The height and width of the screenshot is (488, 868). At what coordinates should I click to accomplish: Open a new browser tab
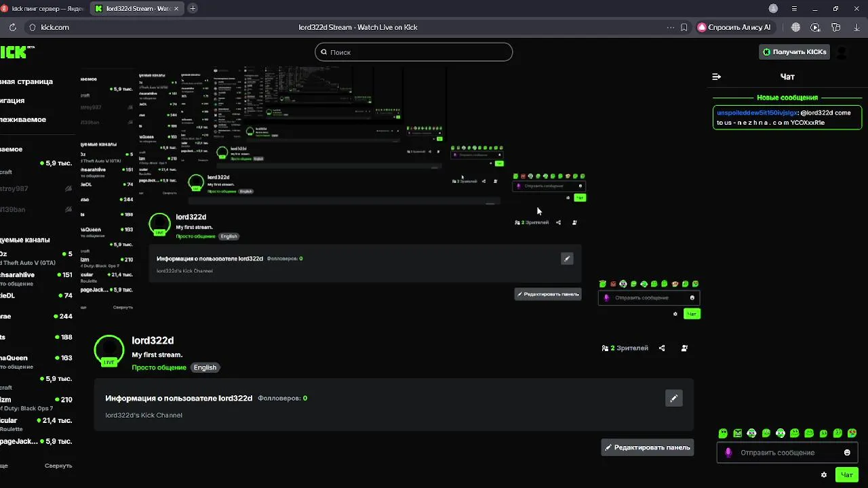193,9
